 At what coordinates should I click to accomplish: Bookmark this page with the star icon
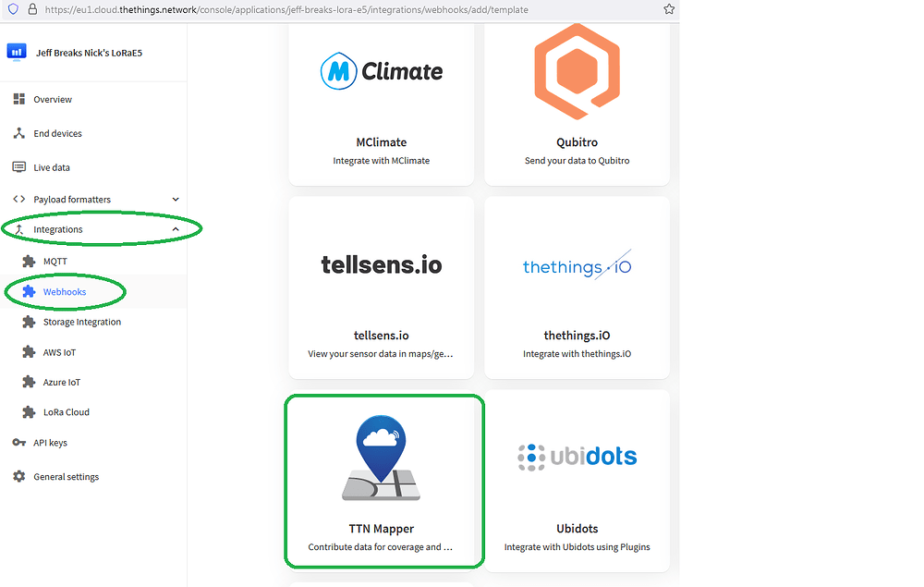click(669, 9)
